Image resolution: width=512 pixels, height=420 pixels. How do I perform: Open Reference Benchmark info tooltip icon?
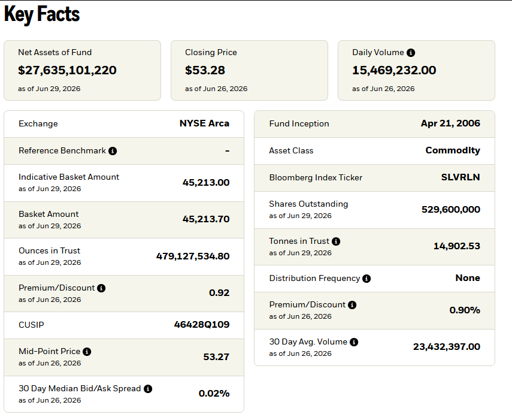[113, 151]
